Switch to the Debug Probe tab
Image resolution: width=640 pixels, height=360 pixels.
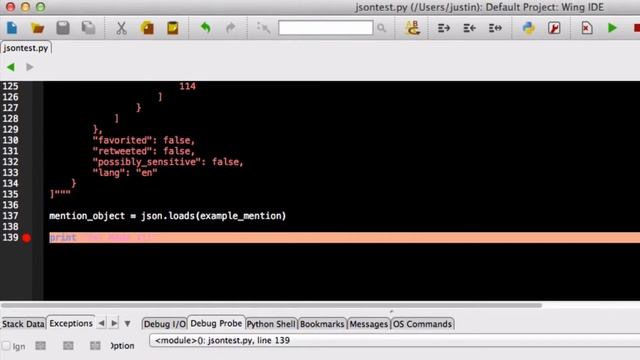(x=216, y=323)
